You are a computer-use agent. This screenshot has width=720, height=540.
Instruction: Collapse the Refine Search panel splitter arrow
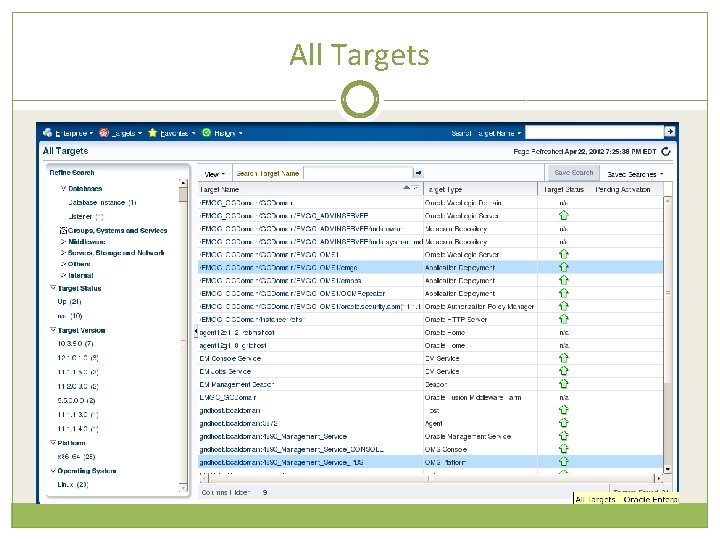point(196,331)
